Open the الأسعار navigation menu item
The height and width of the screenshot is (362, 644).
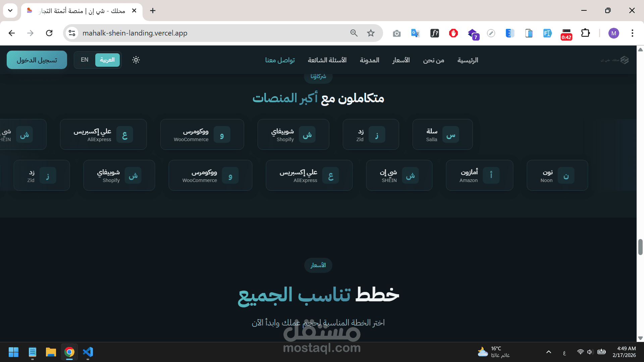click(x=401, y=60)
